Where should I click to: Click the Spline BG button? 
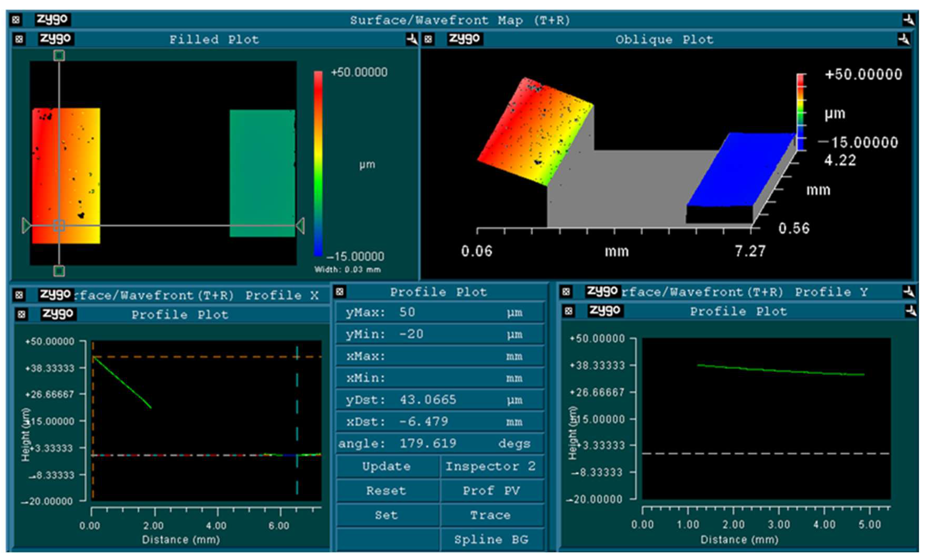click(491, 540)
